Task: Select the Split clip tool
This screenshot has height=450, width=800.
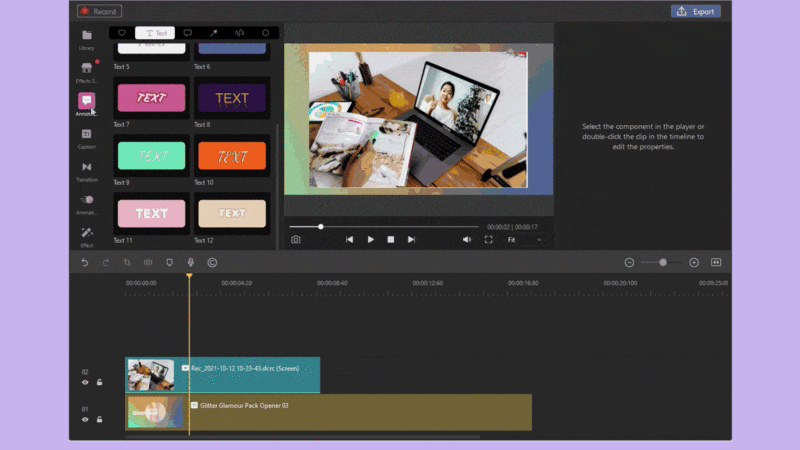Action: tap(148, 262)
